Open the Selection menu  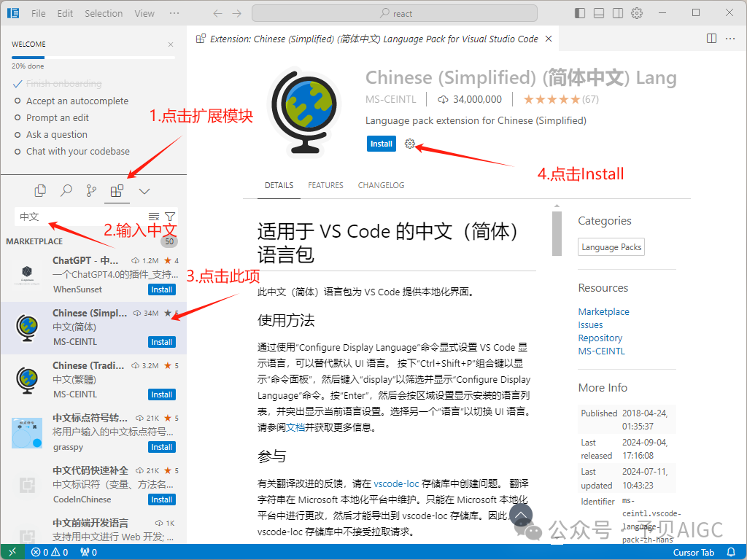(104, 13)
